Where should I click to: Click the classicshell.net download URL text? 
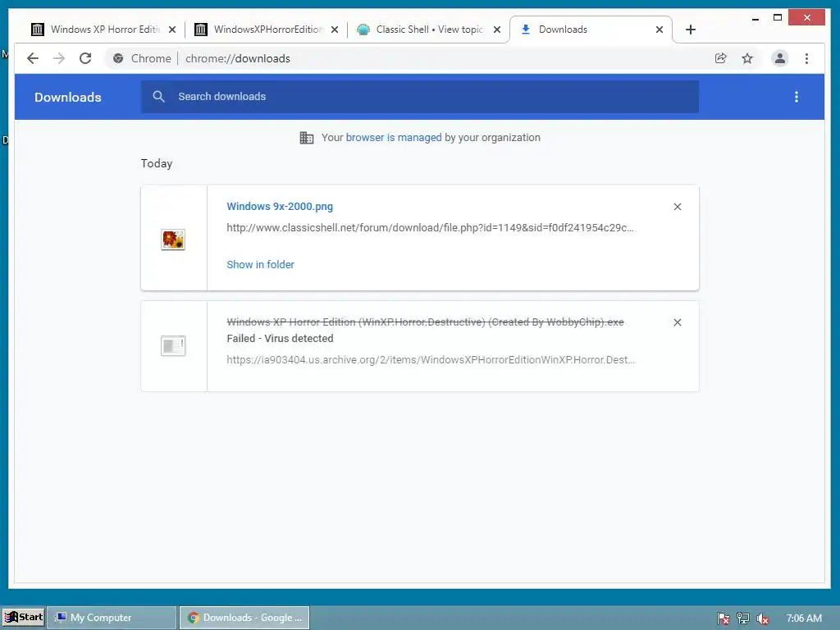point(430,228)
